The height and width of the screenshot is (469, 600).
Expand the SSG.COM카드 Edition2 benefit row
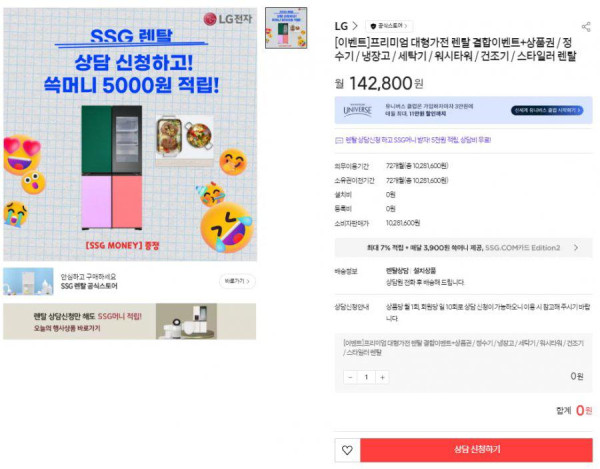(463, 248)
